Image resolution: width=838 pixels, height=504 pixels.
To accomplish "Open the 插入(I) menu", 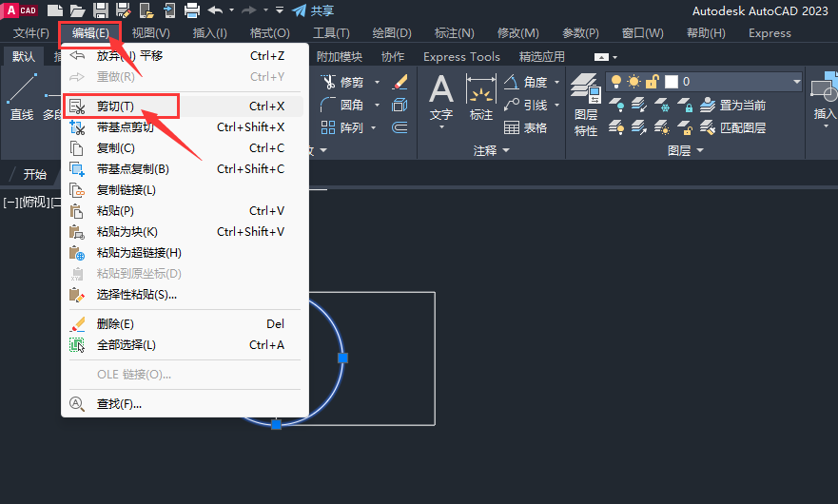I will [209, 33].
